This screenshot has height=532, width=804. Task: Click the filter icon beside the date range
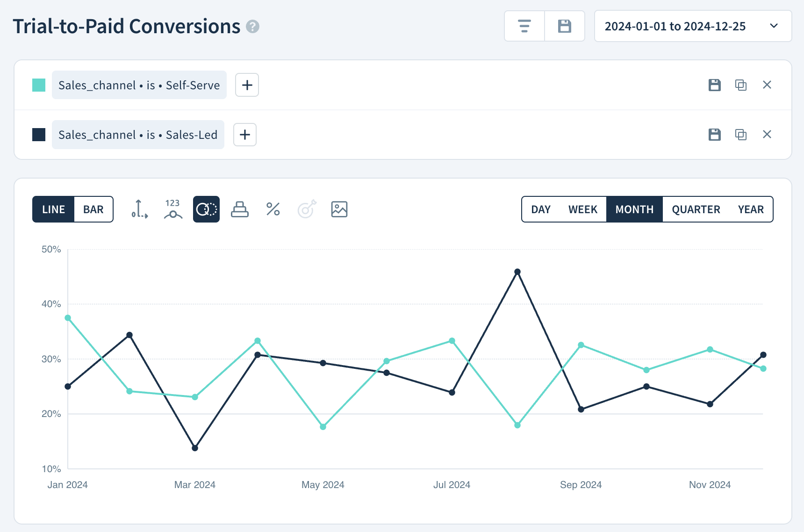tap(524, 26)
